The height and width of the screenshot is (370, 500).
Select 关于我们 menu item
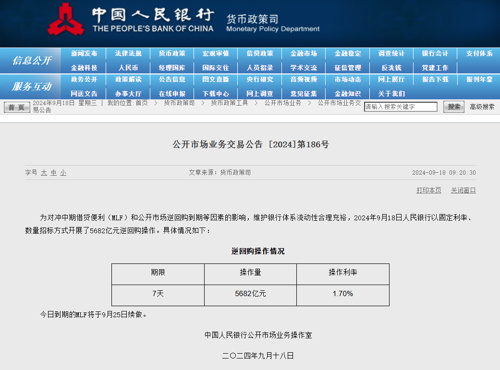tap(391, 94)
